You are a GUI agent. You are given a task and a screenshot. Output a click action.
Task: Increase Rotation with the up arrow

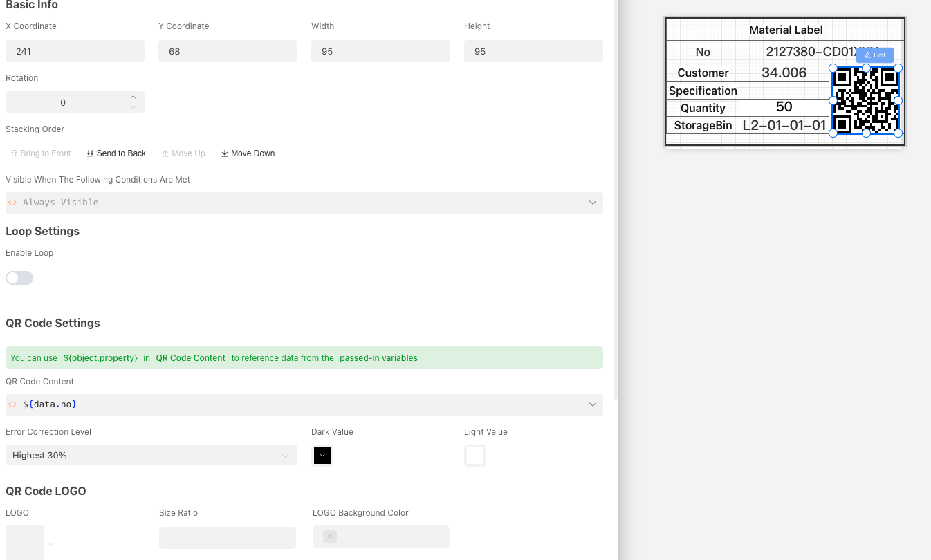133,97
